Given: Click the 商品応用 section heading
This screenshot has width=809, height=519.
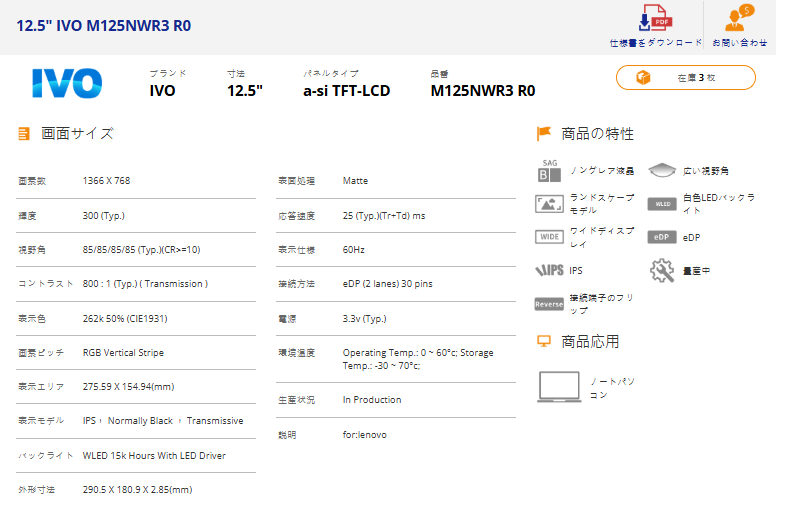Looking at the screenshot, I should [590, 342].
